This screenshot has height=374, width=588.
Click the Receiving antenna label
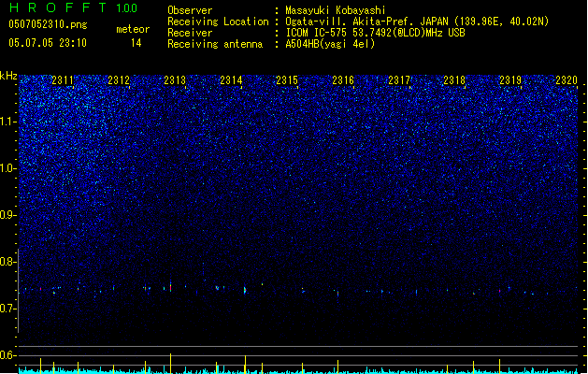[215, 44]
